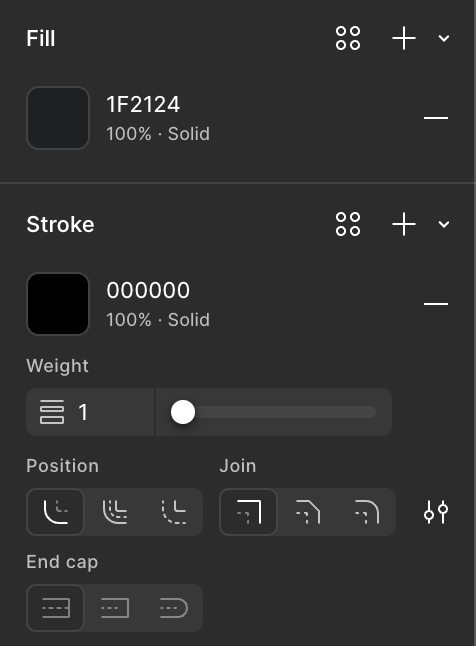Expand the Stroke section chevron
Image resolution: width=476 pixels, height=646 pixels.
443,224
